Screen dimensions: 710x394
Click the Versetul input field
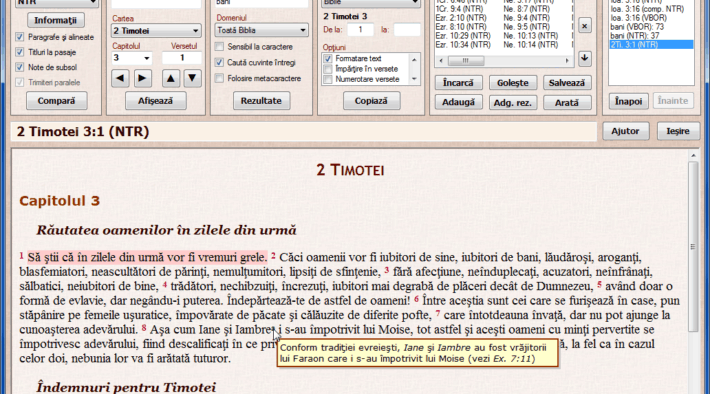coord(182,58)
